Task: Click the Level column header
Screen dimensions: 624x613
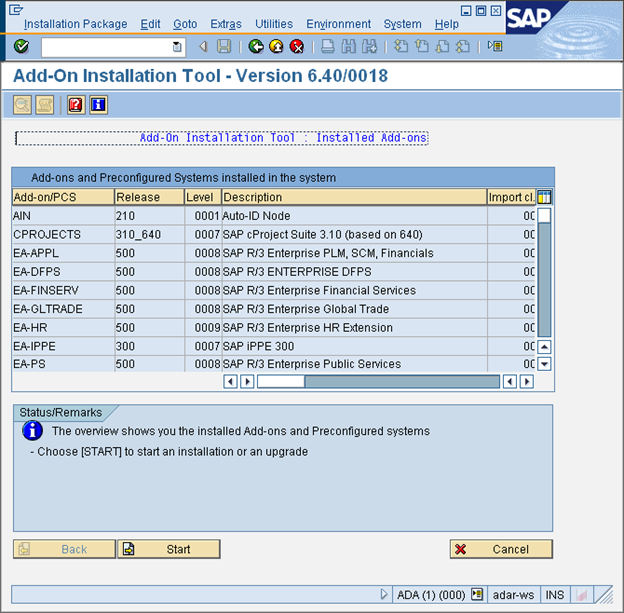Action: coord(203,197)
